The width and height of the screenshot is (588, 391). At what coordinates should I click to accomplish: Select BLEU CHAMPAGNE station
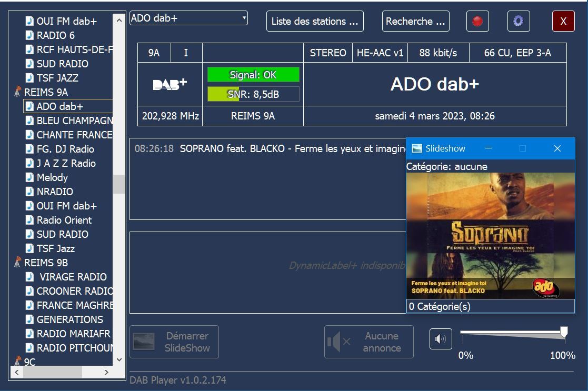tap(74, 121)
